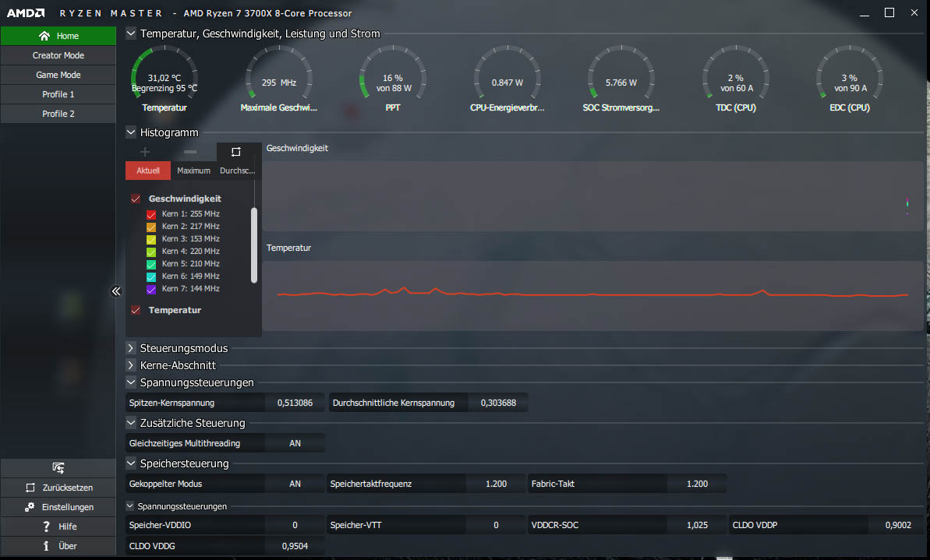Toggle the Kern 1 checkbox

tap(151, 214)
